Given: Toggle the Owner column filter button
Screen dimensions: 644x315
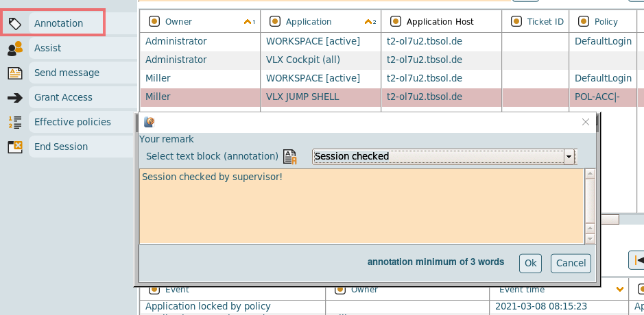Looking at the screenshot, I should pos(154,22).
